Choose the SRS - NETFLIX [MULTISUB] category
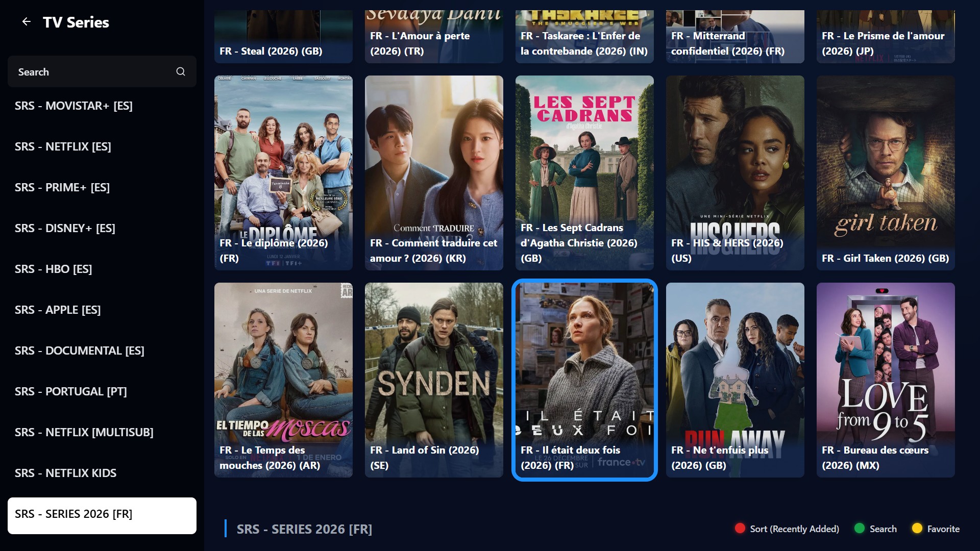 coord(102,432)
